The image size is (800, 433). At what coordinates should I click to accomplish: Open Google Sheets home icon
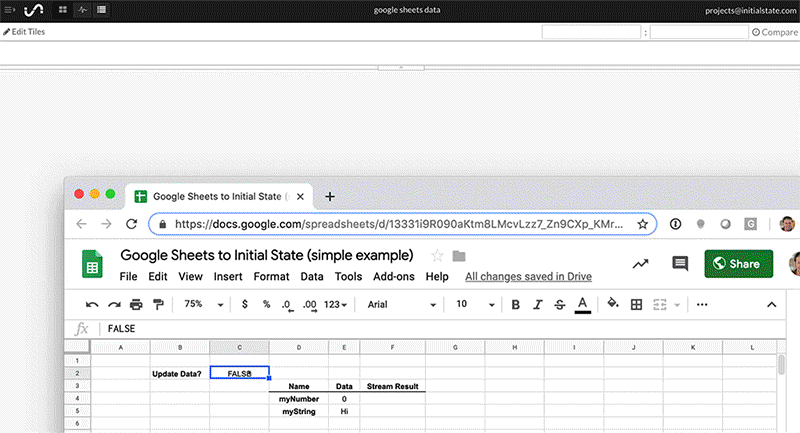click(92, 264)
